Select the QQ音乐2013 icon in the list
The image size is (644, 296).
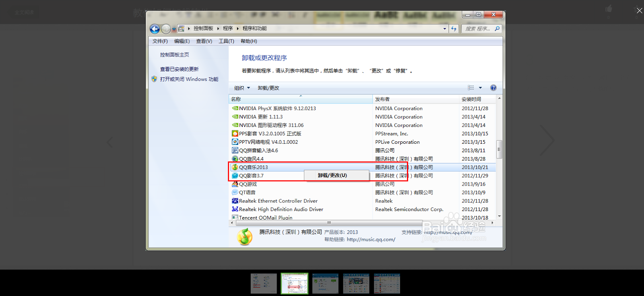[x=235, y=167]
